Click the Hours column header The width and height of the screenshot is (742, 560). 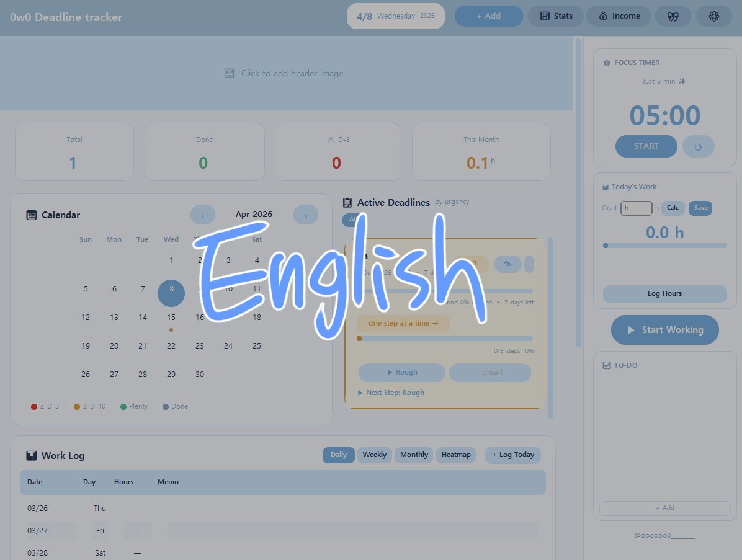click(123, 482)
